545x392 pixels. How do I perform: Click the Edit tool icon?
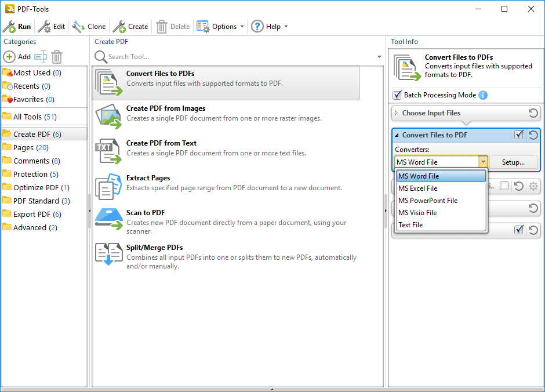[x=44, y=27]
